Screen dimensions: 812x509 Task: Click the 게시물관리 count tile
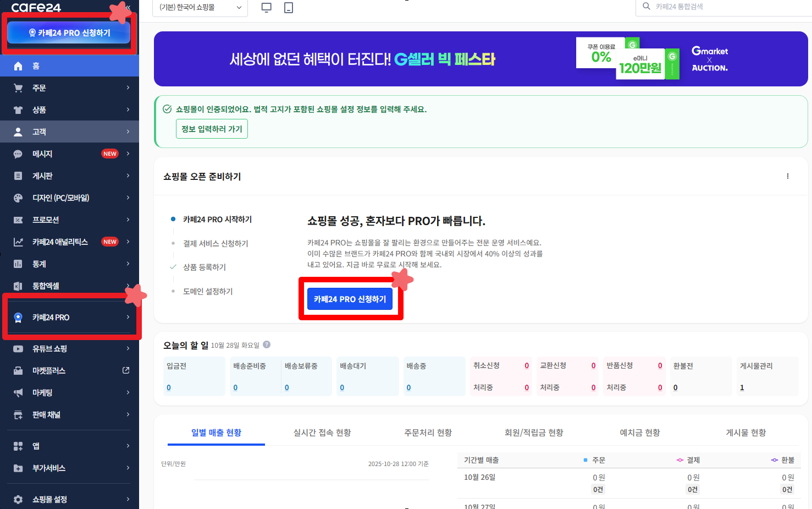[767, 376]
